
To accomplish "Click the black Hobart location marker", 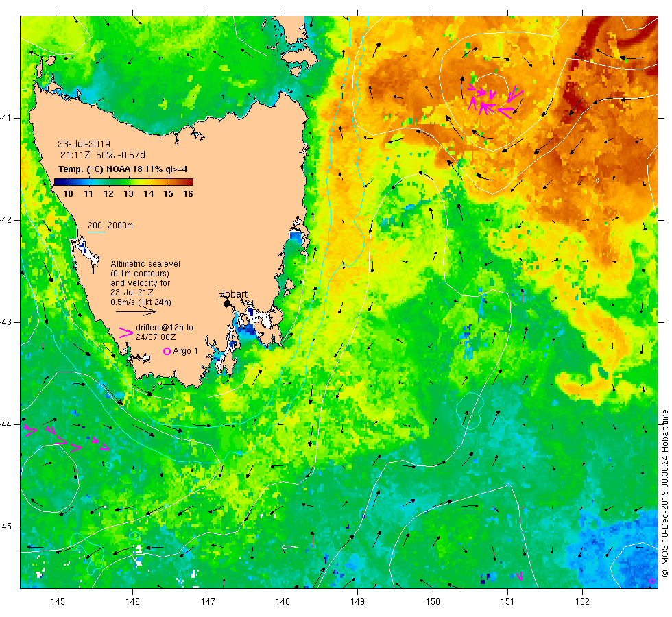I will point(227,304).
